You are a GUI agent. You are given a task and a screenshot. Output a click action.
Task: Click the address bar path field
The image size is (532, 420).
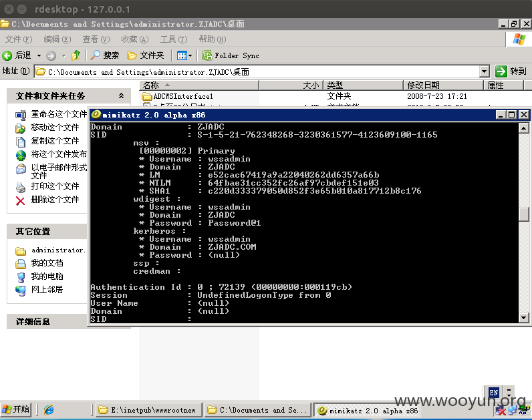(x=257, y=72)
